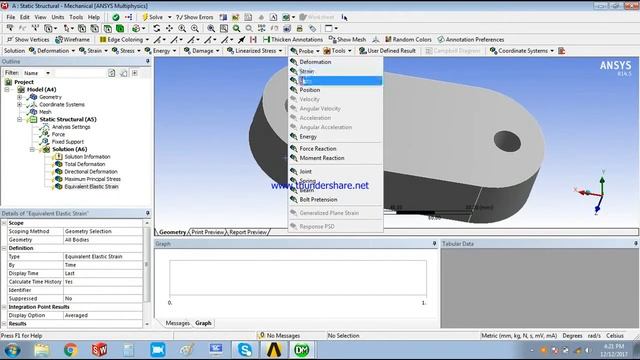Open Chrome from the taskbar
This screenshot has width=640, height=360.
point(71,350)
